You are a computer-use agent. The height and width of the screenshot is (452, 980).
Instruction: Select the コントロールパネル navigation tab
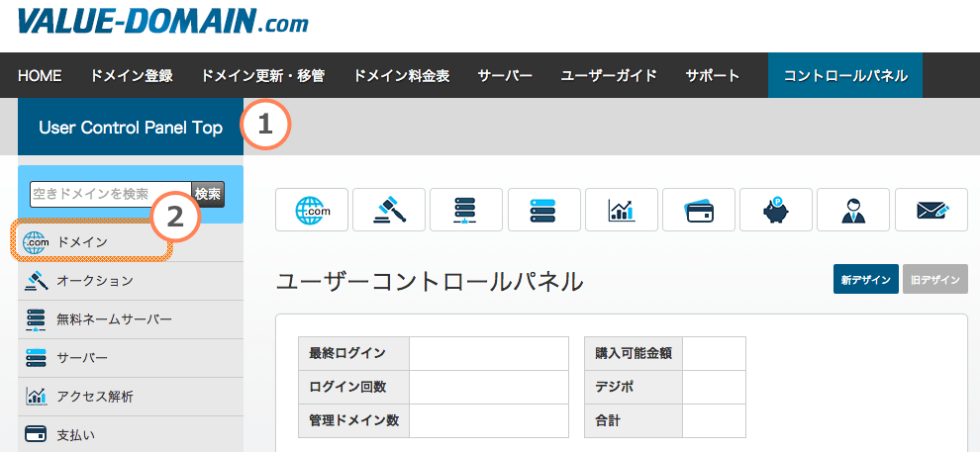pos(845,75)
